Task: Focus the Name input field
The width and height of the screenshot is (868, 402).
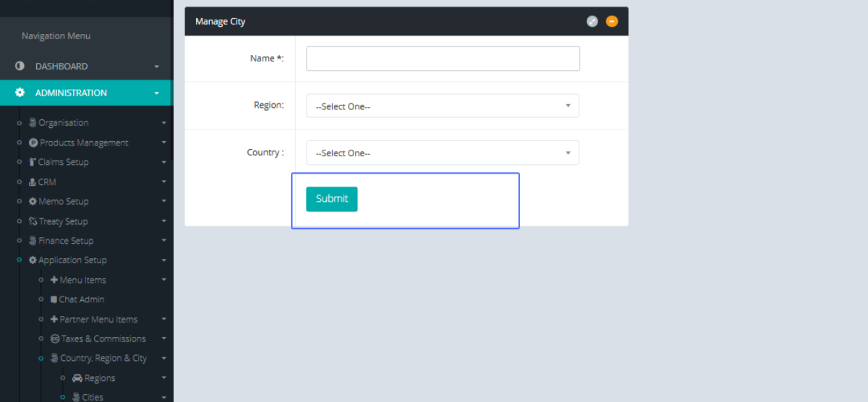Action: pos(443,59)
